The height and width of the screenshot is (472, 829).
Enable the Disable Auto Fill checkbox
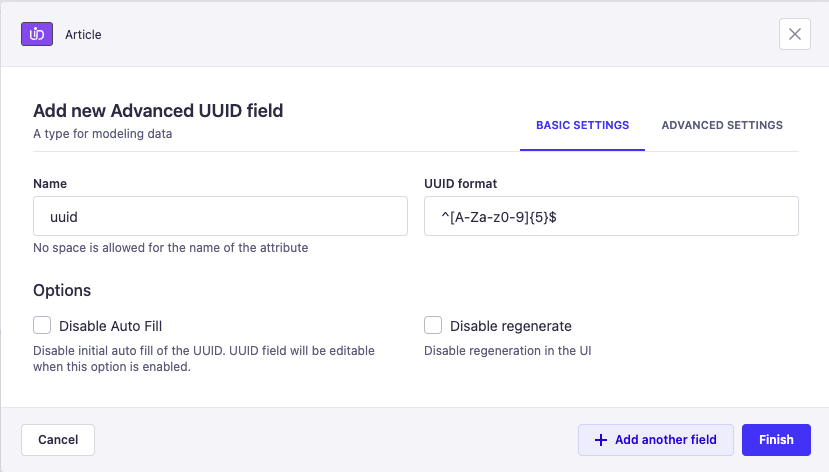(x=42, y=325)
